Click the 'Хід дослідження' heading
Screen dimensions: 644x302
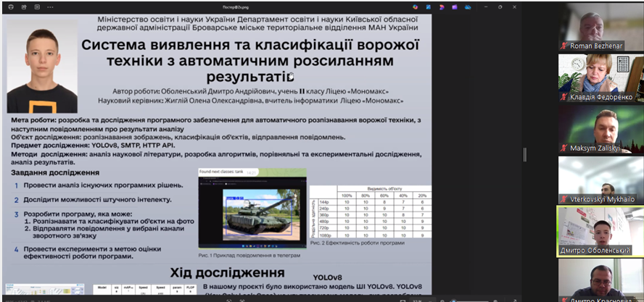(x=228, y=273)
